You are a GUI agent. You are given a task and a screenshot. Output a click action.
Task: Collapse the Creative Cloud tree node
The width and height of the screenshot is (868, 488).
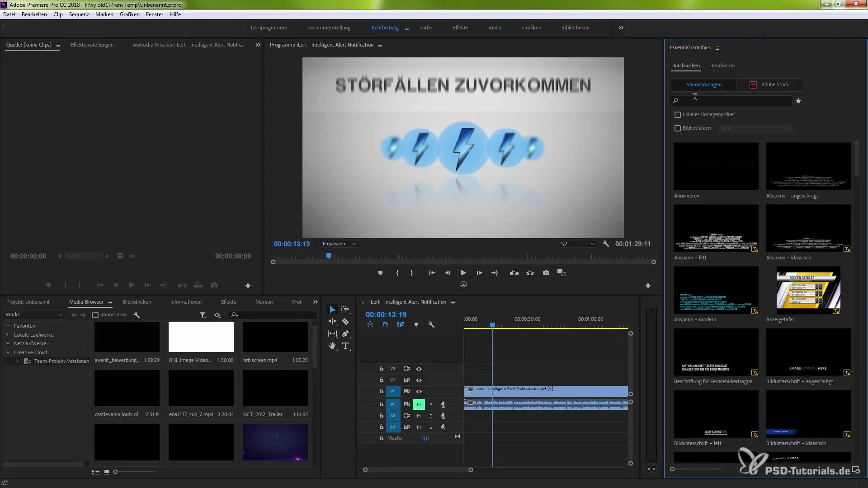(x=8, y=352)
